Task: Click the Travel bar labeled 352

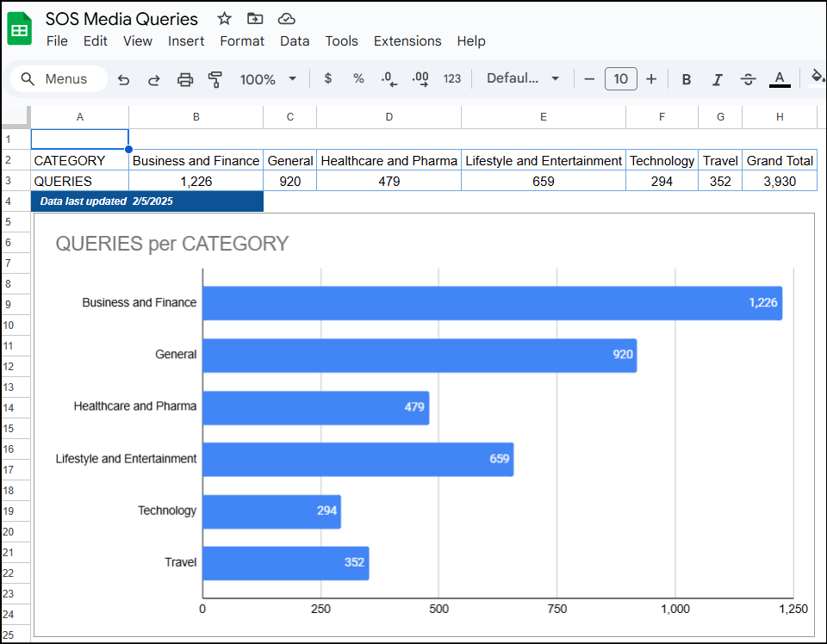Action: pyautogui.click(x=286, y=563)
